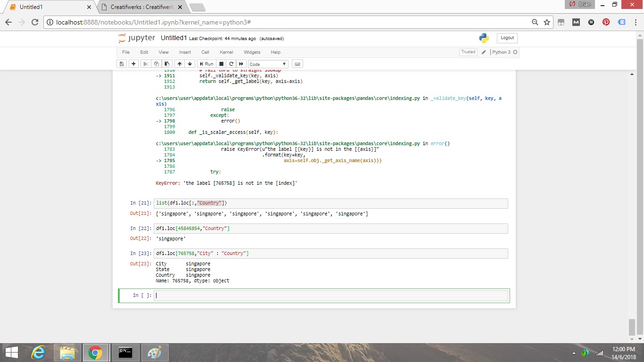The image size is (644, 362).
Task: Insert a cell below with the plus icon
Action: (134, 64)
